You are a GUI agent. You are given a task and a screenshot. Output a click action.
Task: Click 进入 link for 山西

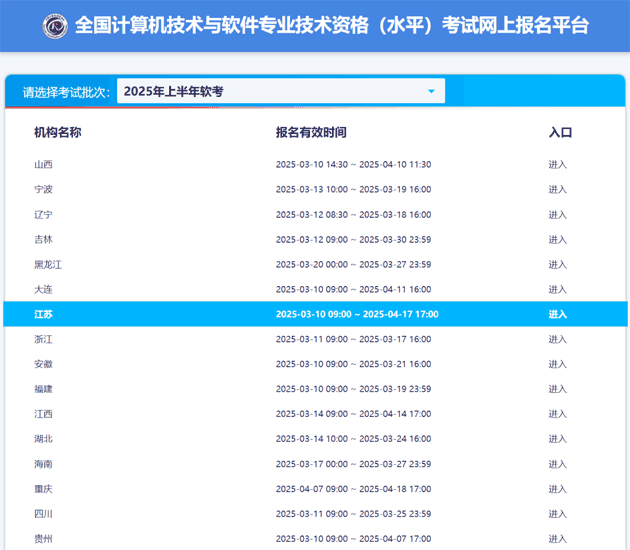pos(558,164)
